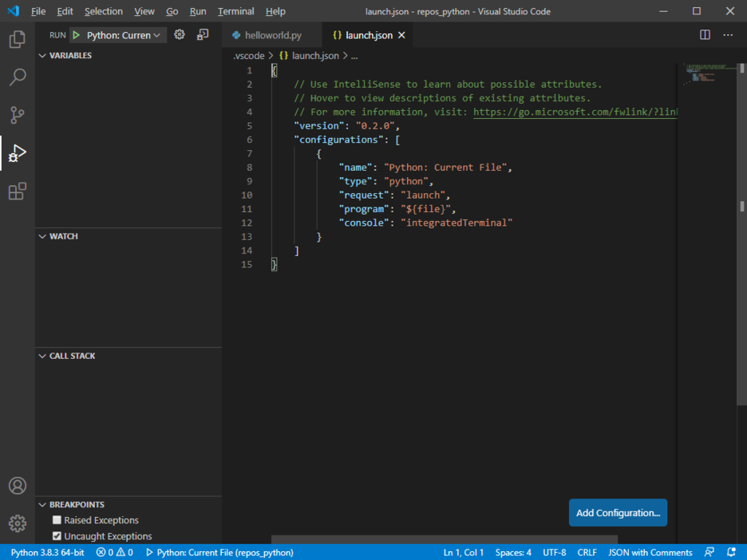The image size is (747, 560).
Task: Open the Terminal menu
Action: click(x=235, y=11)
